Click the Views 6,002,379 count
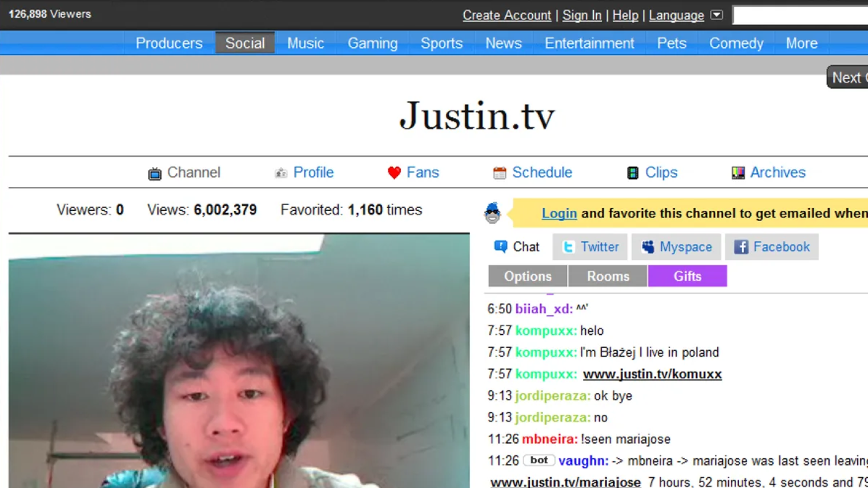 (202, 210)
